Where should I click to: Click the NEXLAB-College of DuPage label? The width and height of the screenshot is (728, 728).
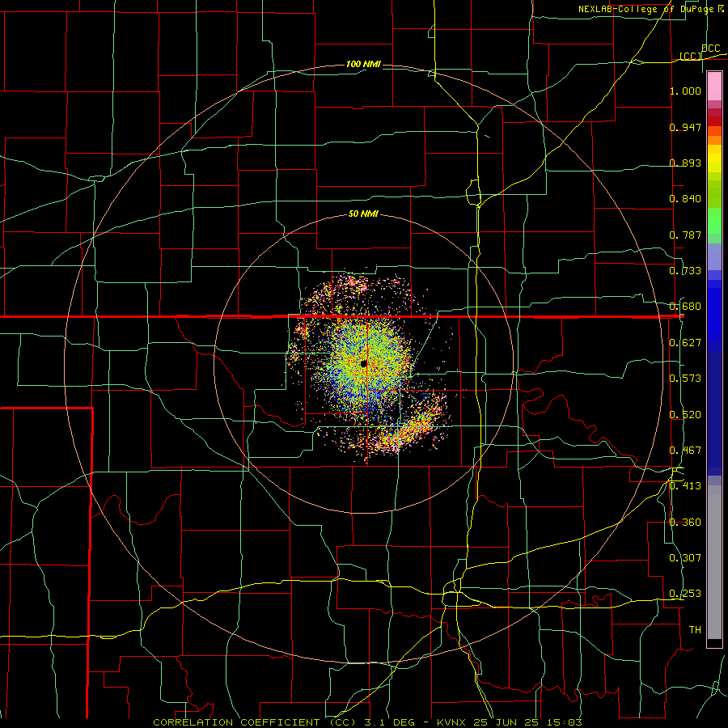[x=645, y=9]
